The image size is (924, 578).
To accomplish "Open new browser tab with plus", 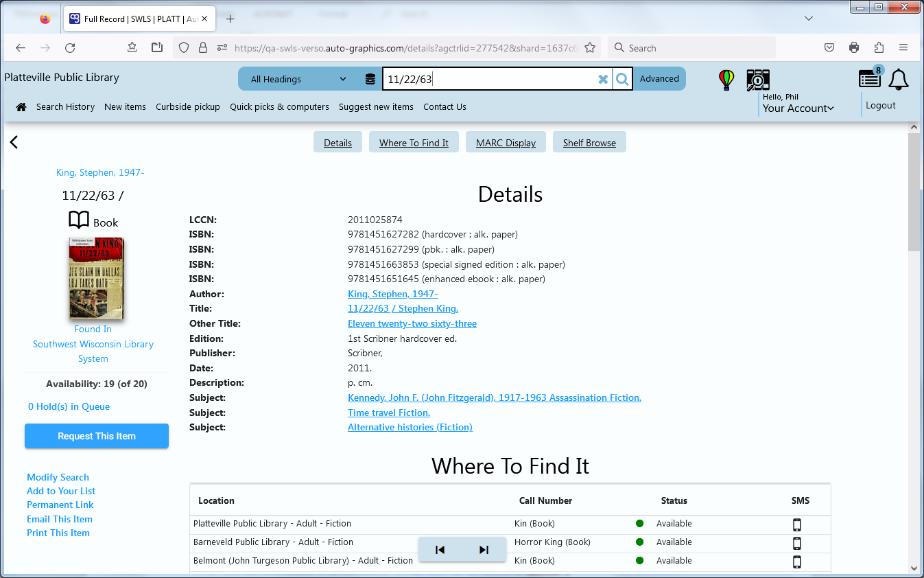I will tap(230, 19).
